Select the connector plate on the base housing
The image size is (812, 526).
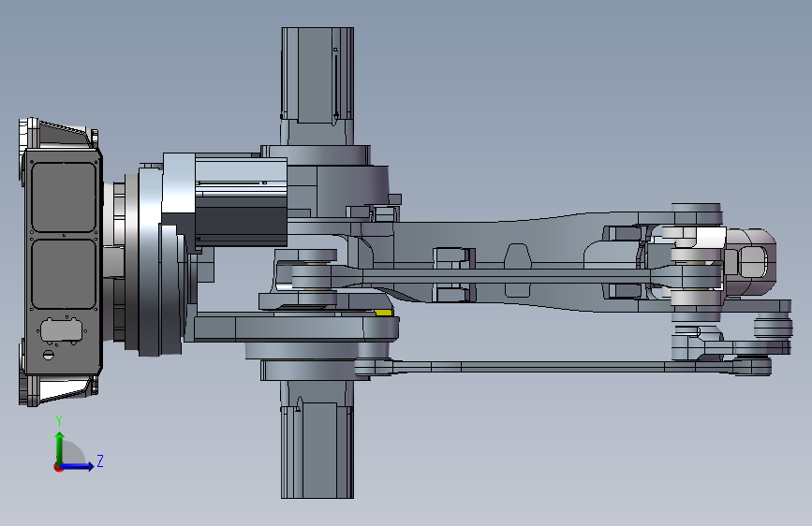(61, 330)
